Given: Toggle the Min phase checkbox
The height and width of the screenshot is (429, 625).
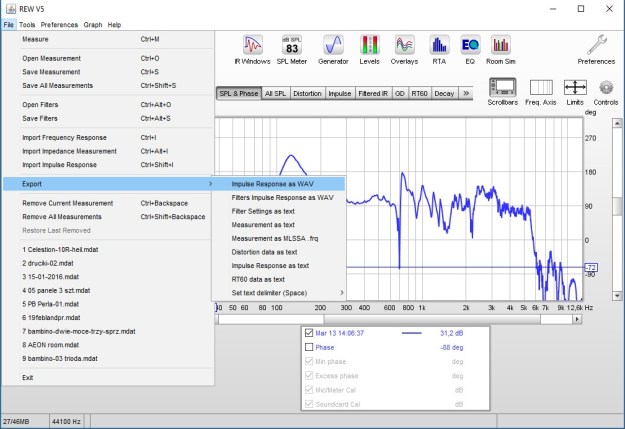Looking at the screenshot, I should click(309, 361).
